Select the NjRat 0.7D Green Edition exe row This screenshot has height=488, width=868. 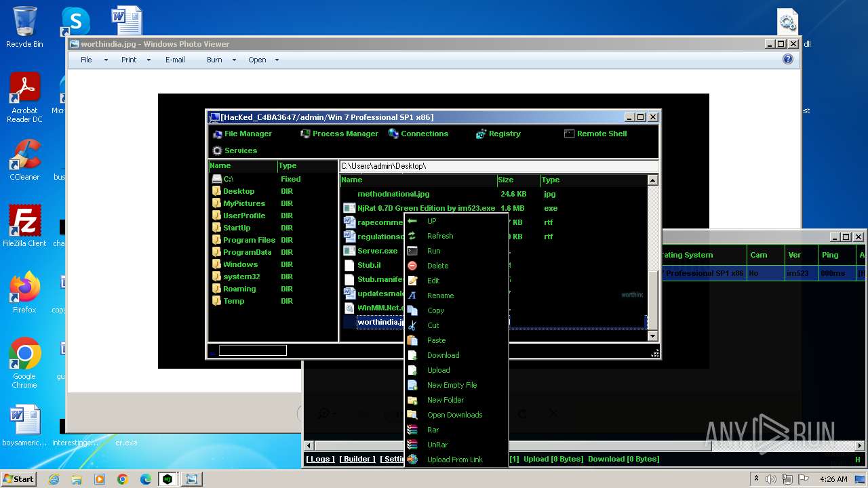point(494,208)
